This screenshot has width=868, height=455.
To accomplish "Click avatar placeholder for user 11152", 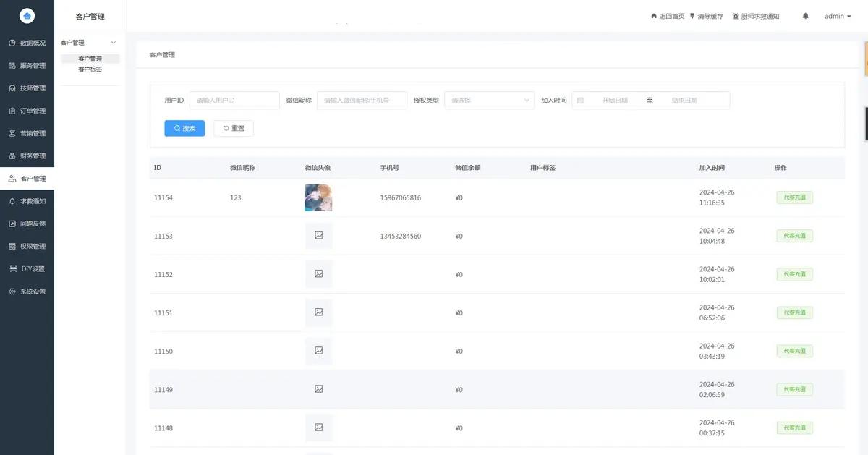I will coord(318,274).
